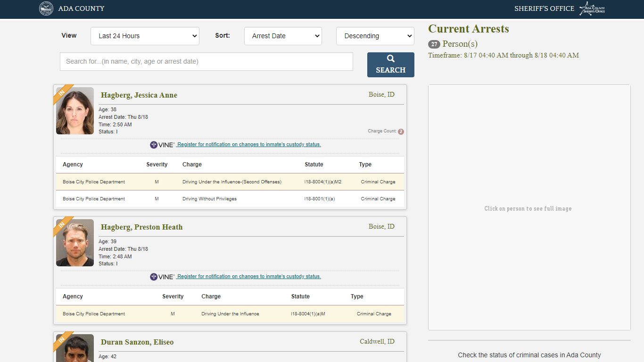
Task: Click the 27 persons count badge
Action: pos(434,44)
